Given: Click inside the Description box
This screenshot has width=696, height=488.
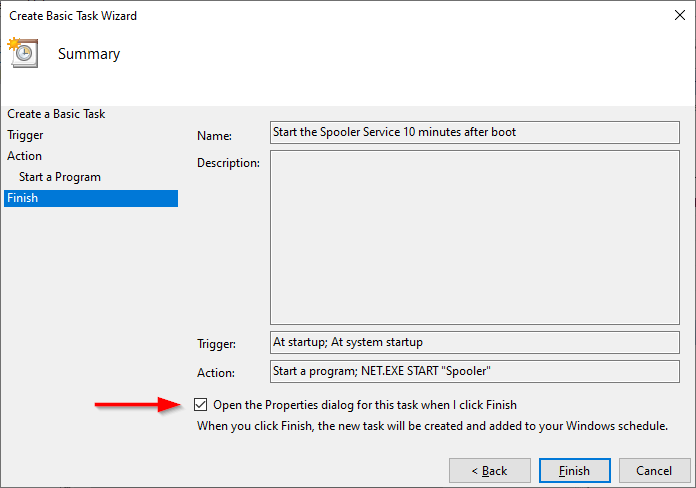Looking at the screenshot, I should click(x=475, y=237).
